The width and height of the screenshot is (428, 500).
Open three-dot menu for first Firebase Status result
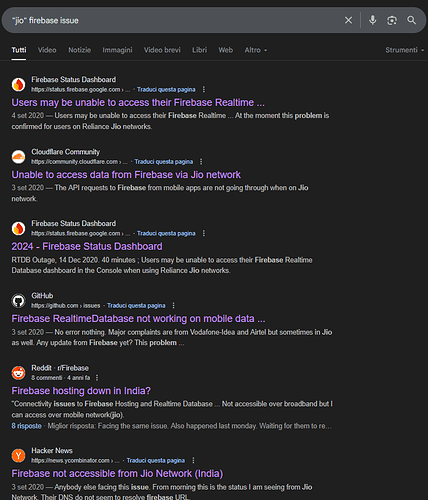pos(204,89)
